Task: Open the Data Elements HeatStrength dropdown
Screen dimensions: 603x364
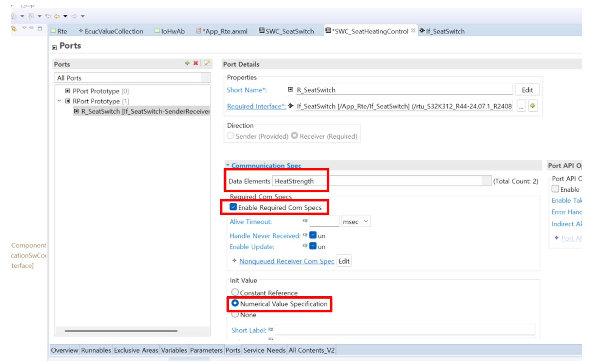Action: click(x=486, y=181)
